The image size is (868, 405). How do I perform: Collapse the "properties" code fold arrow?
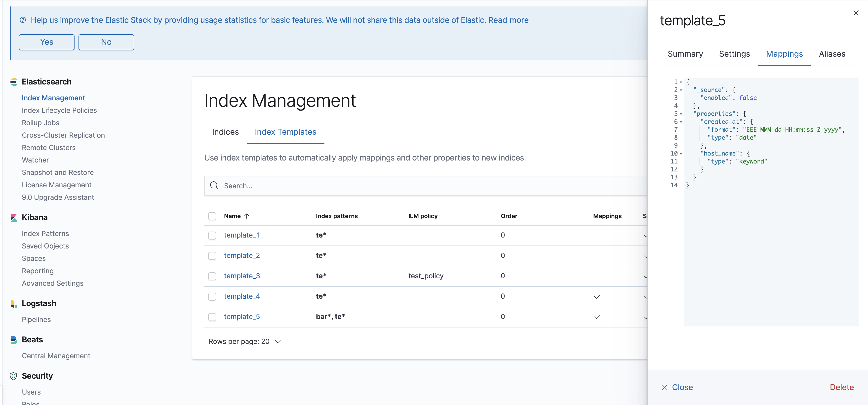click(x=681, y=114)
